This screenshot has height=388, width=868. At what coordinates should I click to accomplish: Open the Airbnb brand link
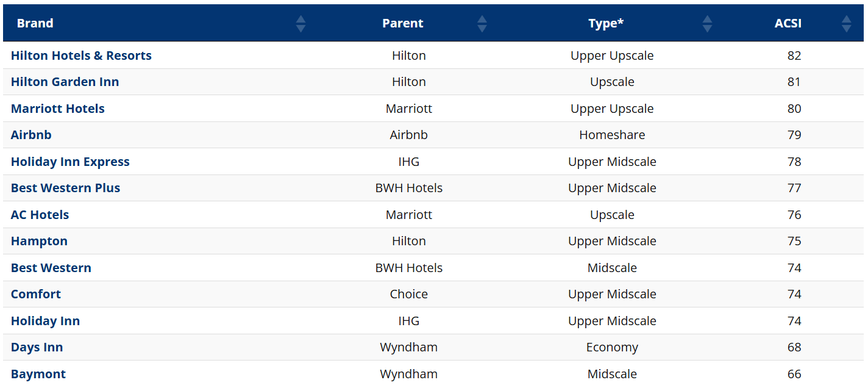31,135
